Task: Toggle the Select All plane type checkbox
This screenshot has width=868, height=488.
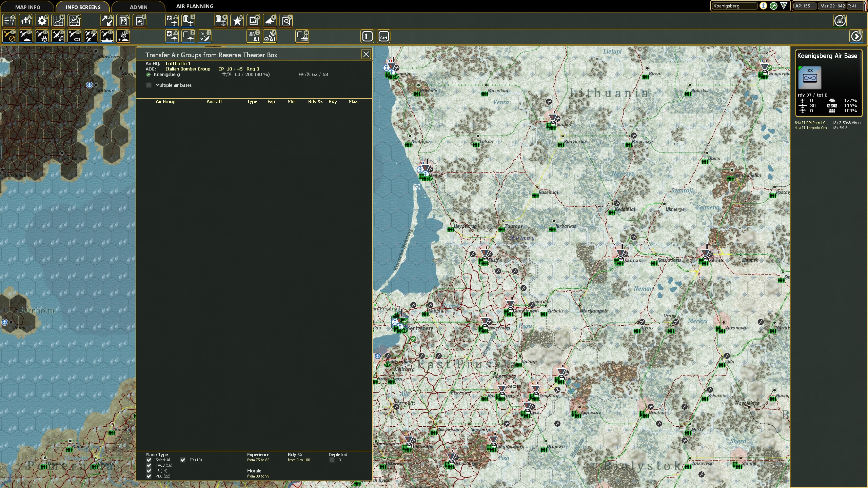Action: click(x=149, y=460)
